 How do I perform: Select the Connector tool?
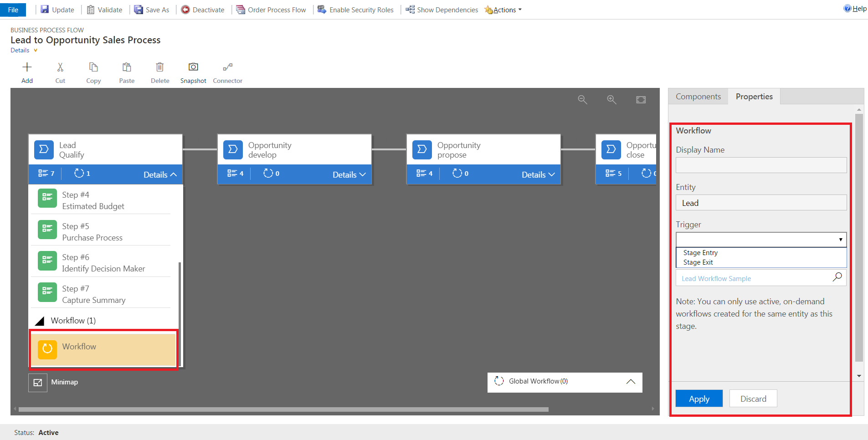tap(227, 67)
